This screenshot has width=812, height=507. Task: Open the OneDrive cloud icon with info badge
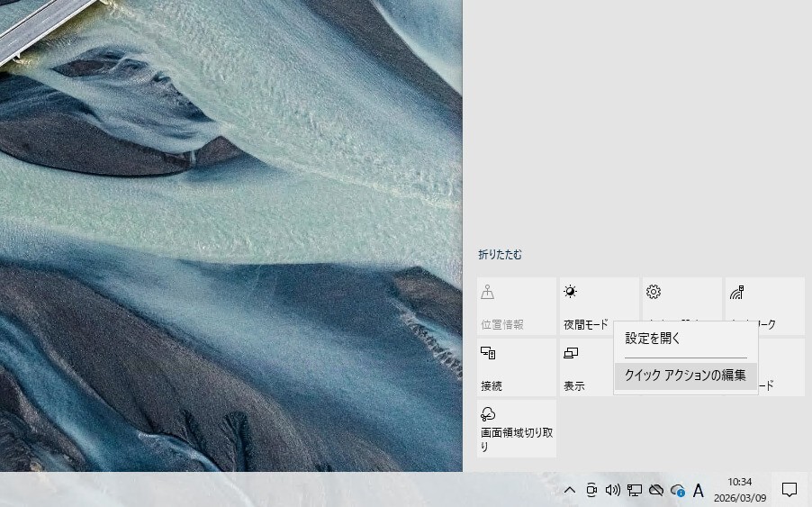tap(677, 490)
